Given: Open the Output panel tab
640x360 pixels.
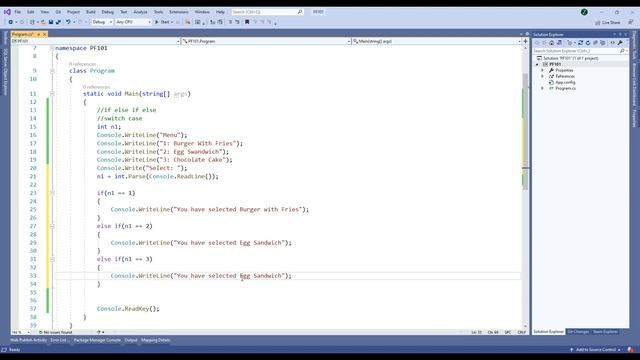Looking at the screenshot, I should (131, 340).
